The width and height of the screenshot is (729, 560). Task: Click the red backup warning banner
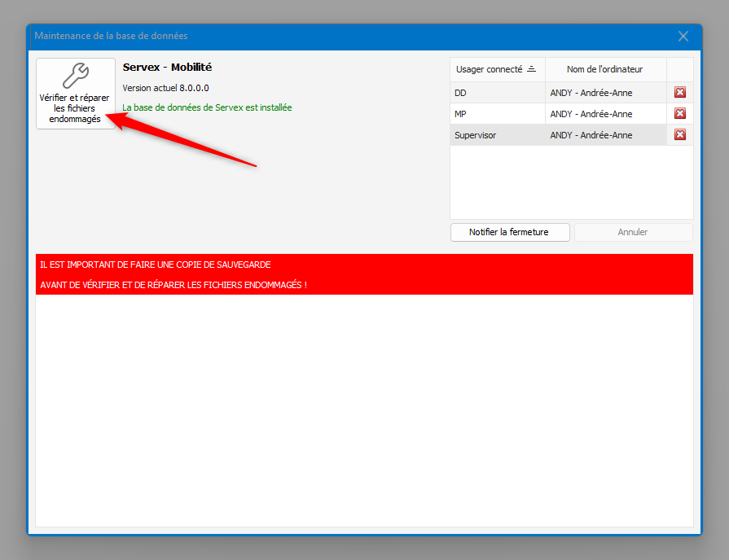(x=364, y=274)
